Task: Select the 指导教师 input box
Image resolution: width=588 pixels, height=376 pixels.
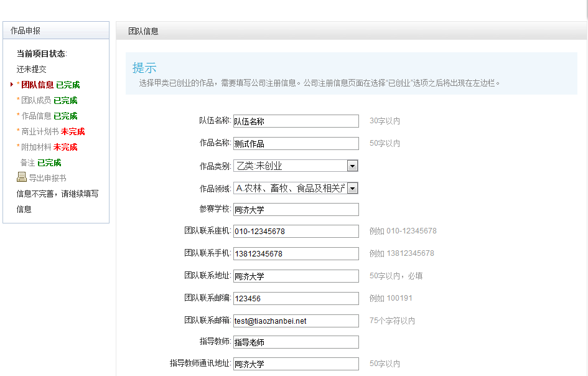Action: tap(296, 342)
